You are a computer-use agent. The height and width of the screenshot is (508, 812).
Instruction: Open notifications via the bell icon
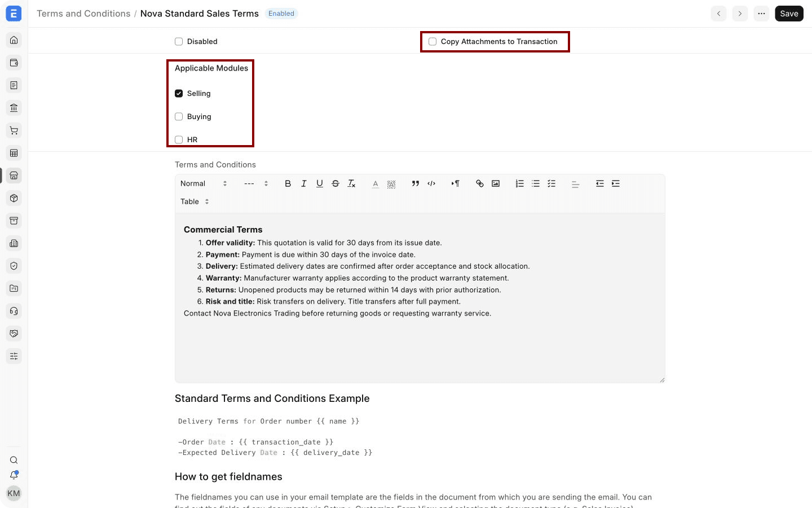click(x=14, y=475)
